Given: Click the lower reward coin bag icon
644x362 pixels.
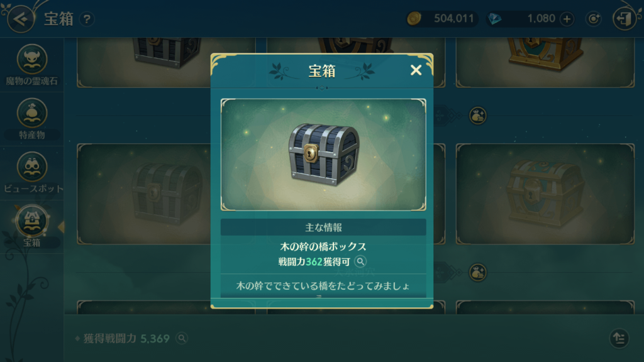Looking at the screenshot, I should (478, 273).
